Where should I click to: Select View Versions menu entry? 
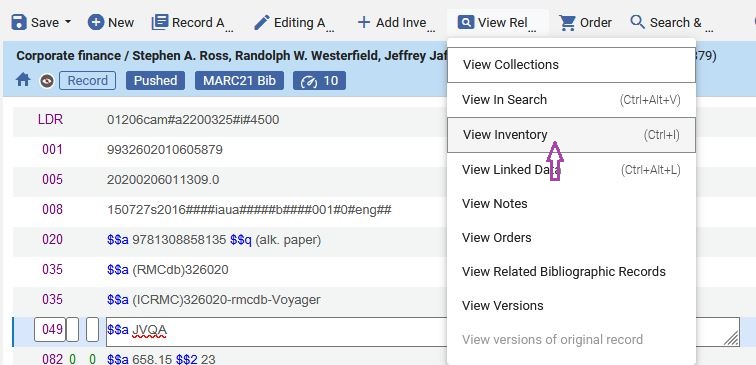pyautogui.click(x=571, y=306)
